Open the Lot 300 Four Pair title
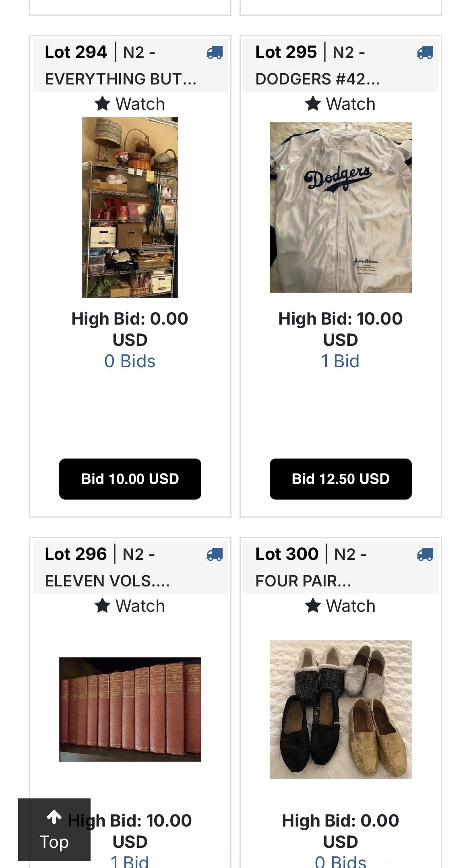This screenshot has width=471, height=868. 311,567
